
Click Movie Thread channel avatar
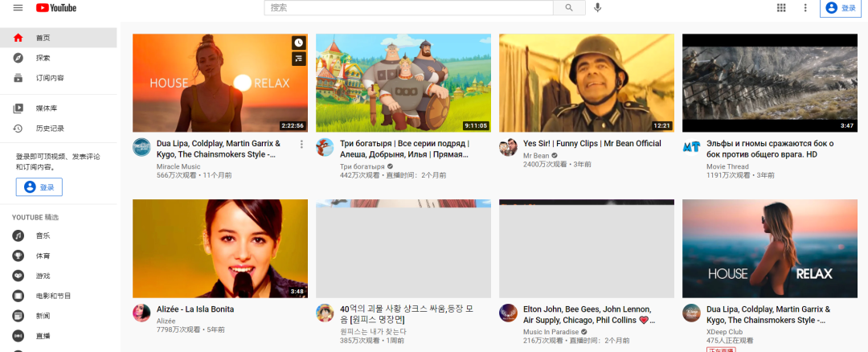[691, 147]
